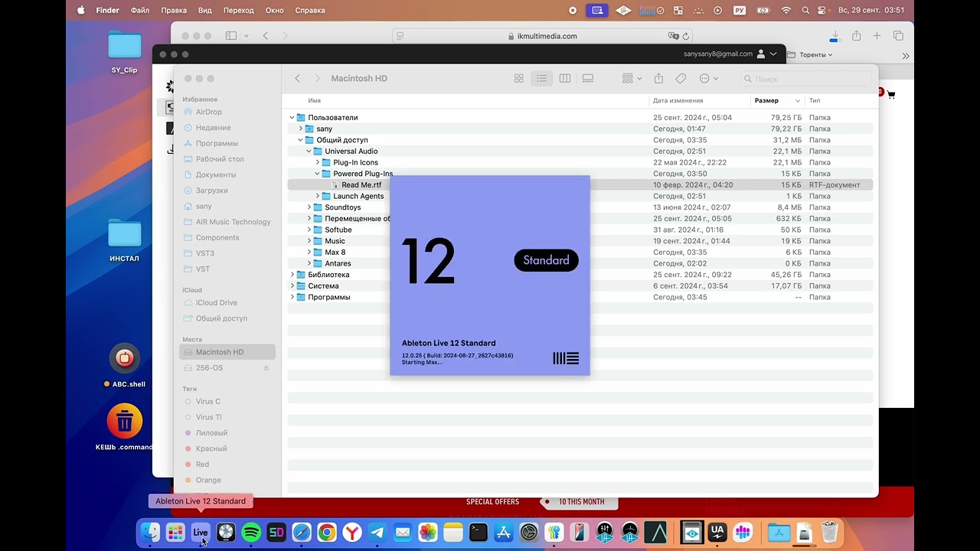Viewport: 980px width, 551px height.
Task: Switch Finder to gallery view
Action: pyautogui.click(x=588, y=79)
